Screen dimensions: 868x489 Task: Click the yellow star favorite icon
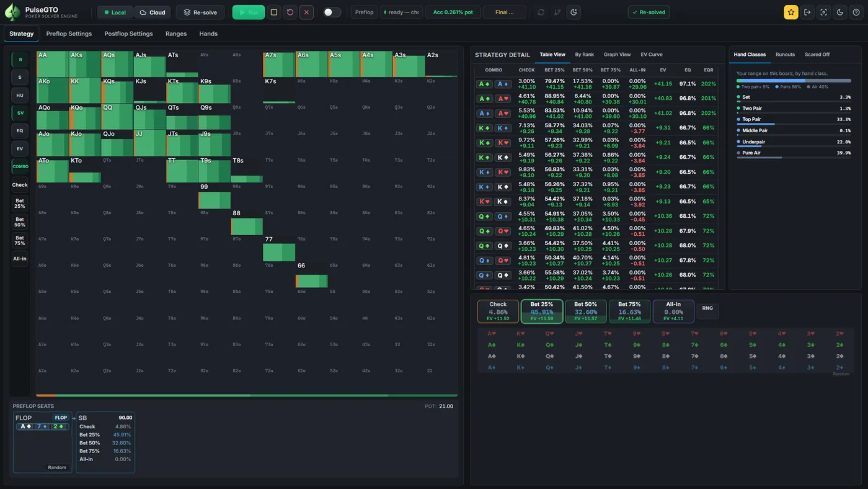(790, 12)
